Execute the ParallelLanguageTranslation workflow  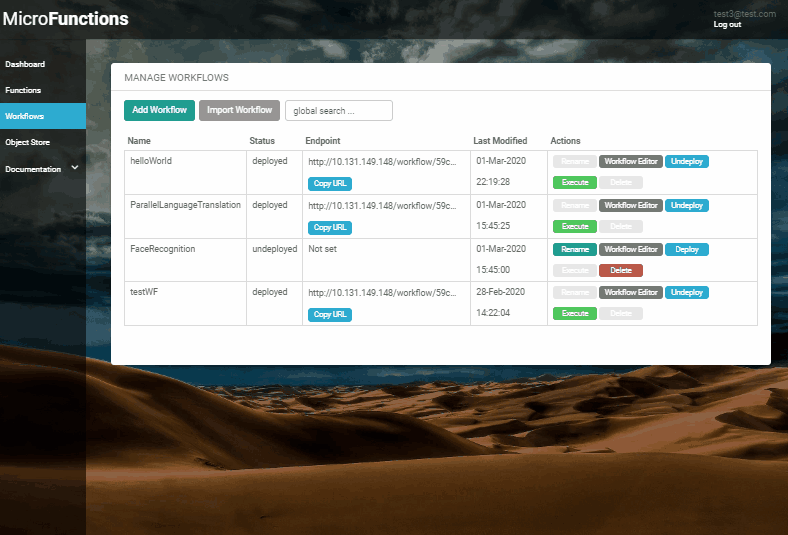tap(575, 226)
